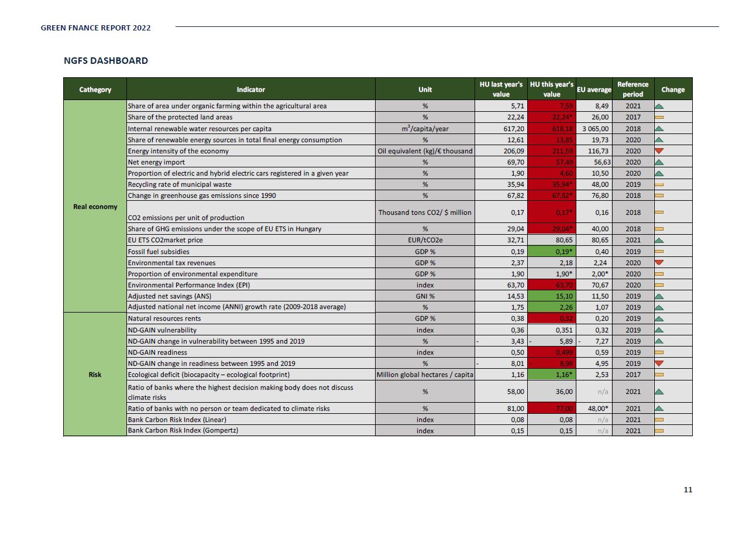Click the green cell with value 15,10
The width and height of the screenshot is (756, 535).
[x=551, y=296]
